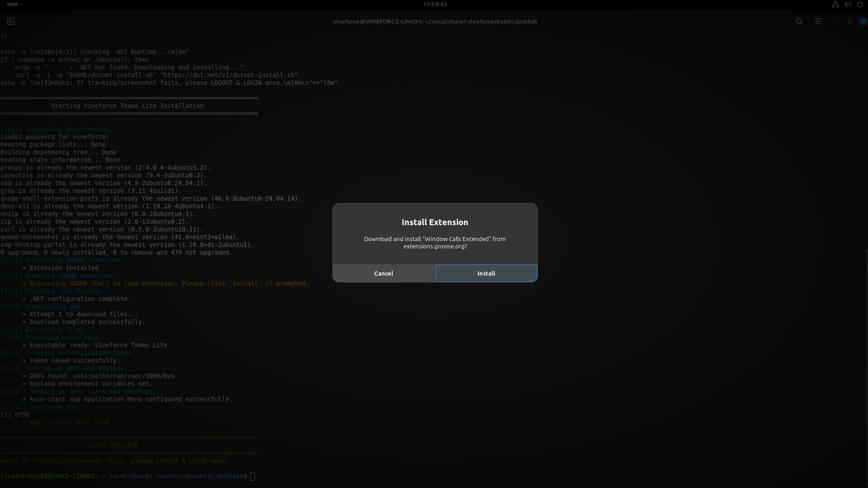Click '0 upgraded, 0 newly installed' line

(117, 252)
